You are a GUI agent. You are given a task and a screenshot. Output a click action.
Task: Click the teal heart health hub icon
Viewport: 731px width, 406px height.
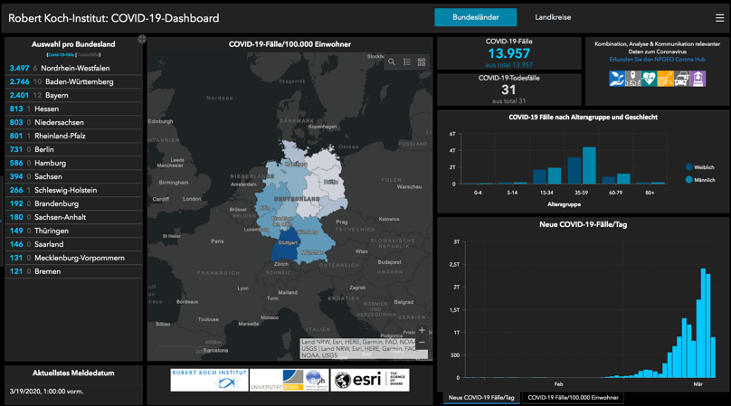point(649,79)
